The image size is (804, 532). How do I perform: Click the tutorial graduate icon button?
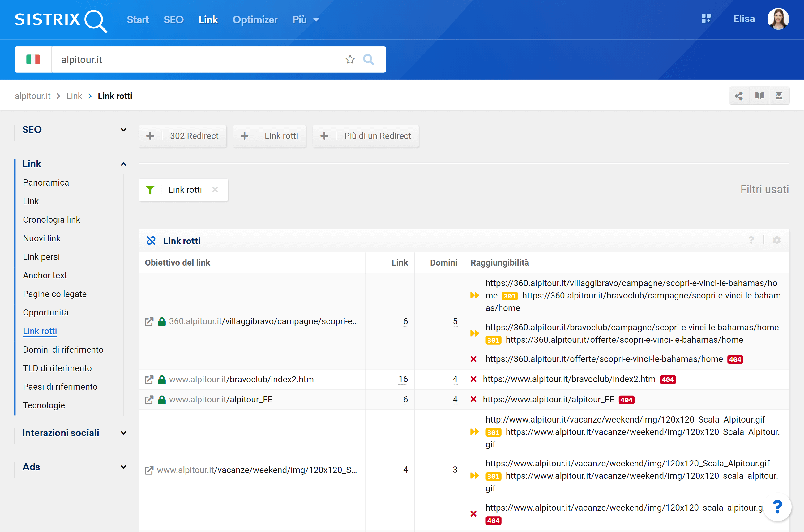pyautogui.click(x=779, y=96)
